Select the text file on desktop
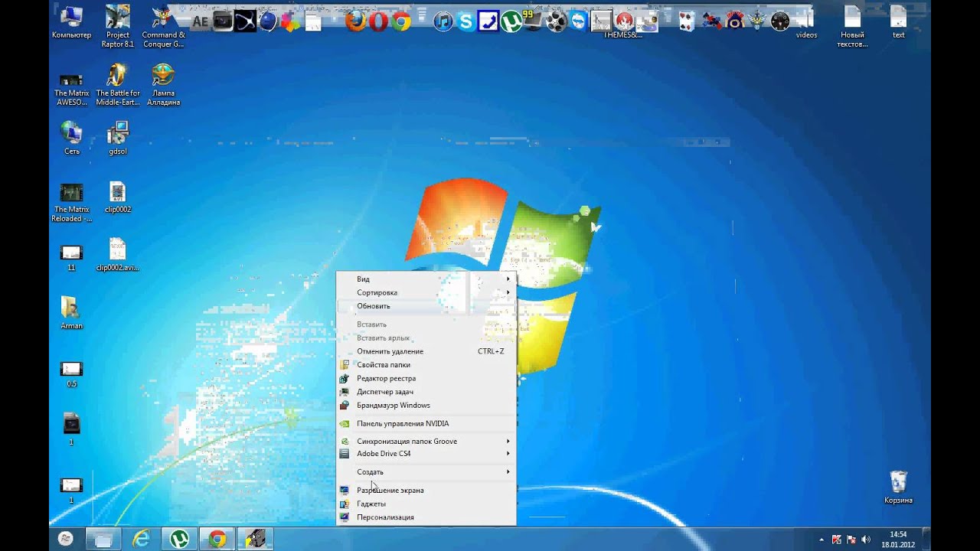 tap(898, 23)
